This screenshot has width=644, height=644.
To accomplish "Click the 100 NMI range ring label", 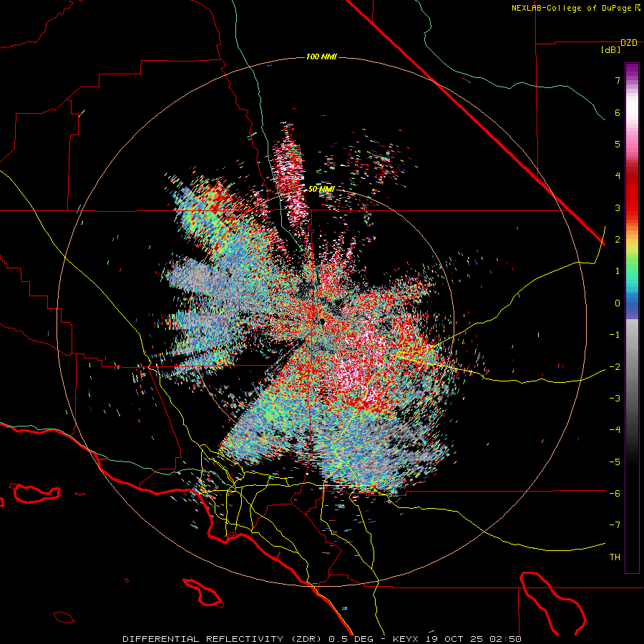I will click(321, 57).
